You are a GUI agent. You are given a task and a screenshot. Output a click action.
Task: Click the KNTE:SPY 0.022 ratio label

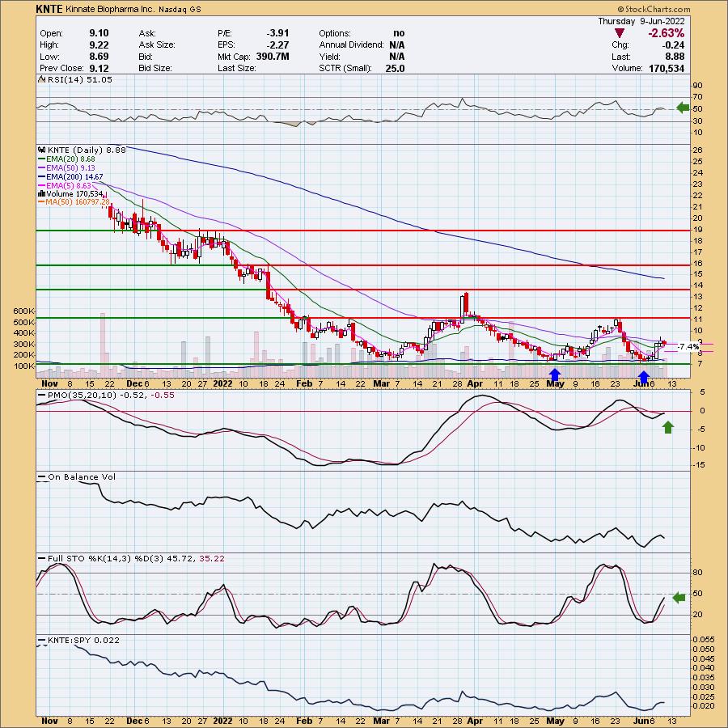point(83,641)
